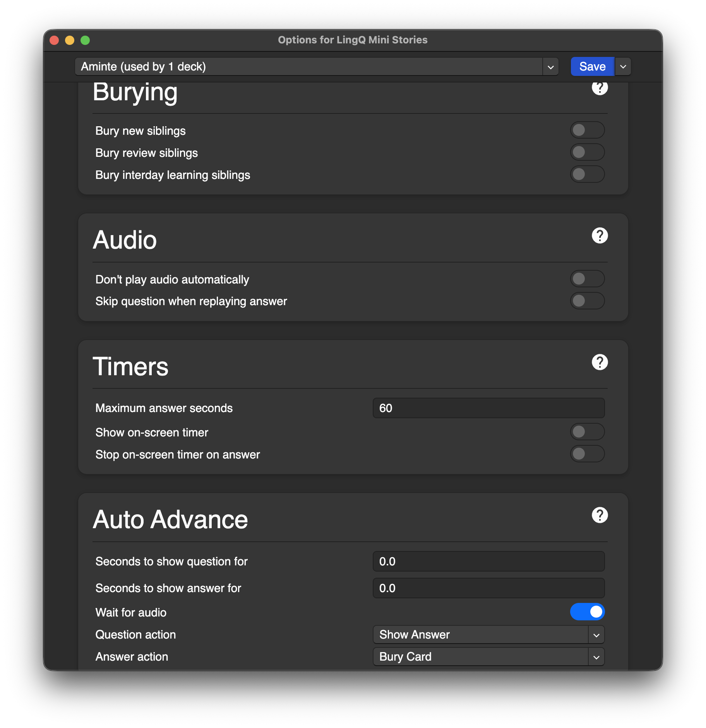Open the Question action dropdown
The image size is (706, 728).
click(x=488, y=635)
